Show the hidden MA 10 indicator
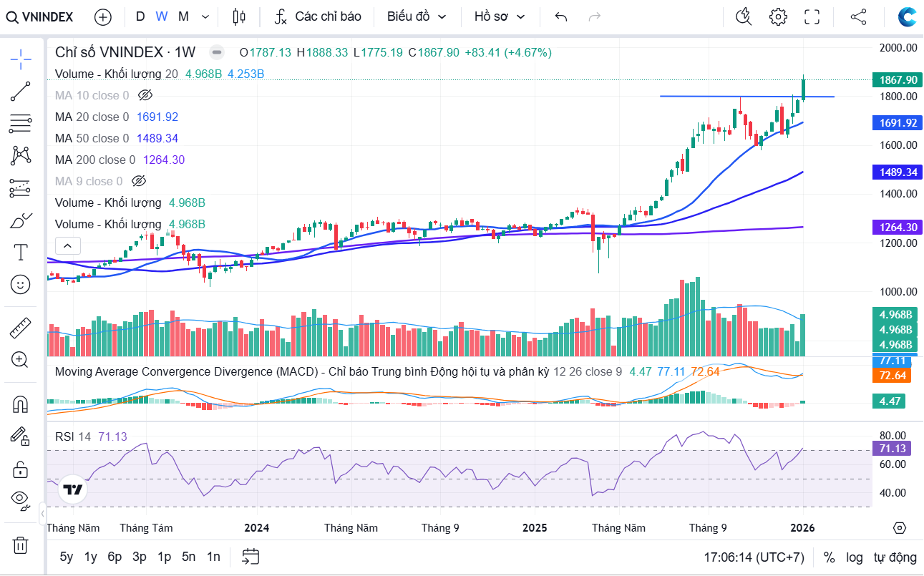The image size is (924, 576). 145,95
